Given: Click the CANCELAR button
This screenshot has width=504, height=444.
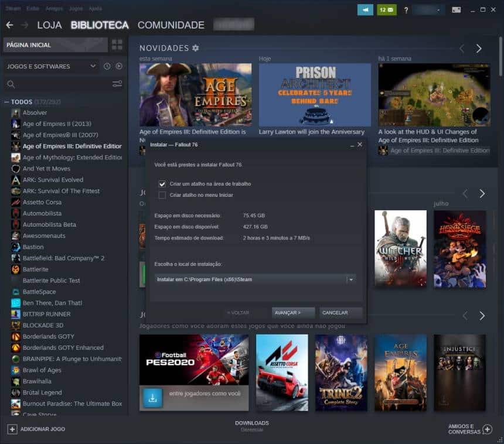Looking at the screenshot, I should point(340,313).
